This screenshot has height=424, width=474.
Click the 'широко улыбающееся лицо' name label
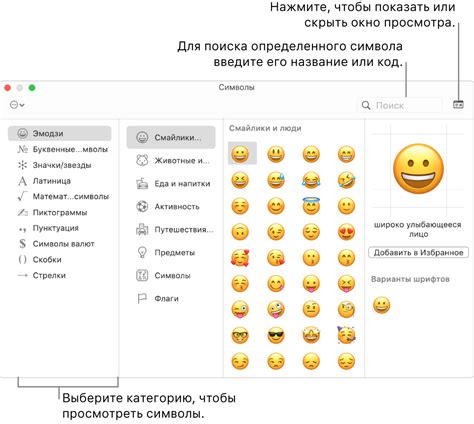(x=418, y=229)
